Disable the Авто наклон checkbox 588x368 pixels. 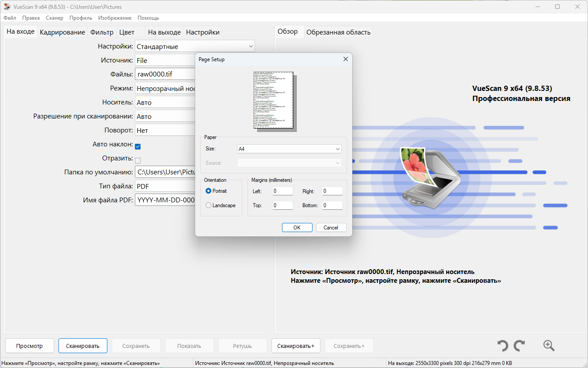(x=138, y=146)
